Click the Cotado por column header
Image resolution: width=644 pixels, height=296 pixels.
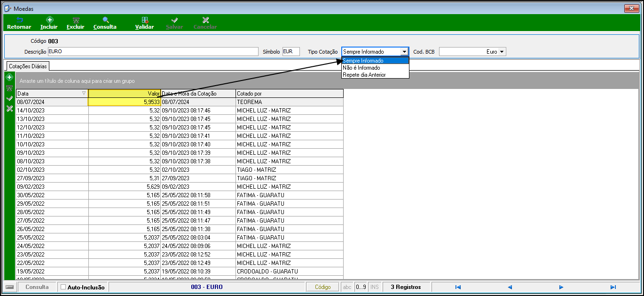(290, 94)
